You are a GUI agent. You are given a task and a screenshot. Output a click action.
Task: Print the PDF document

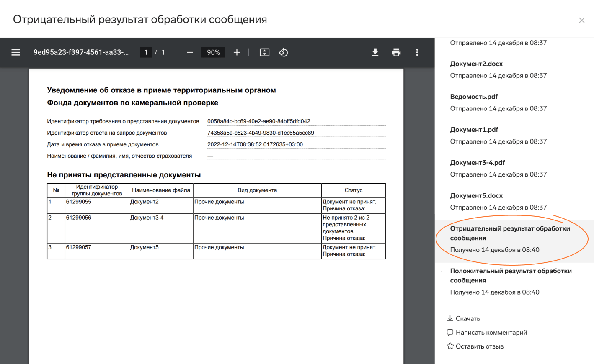[396, 52]
